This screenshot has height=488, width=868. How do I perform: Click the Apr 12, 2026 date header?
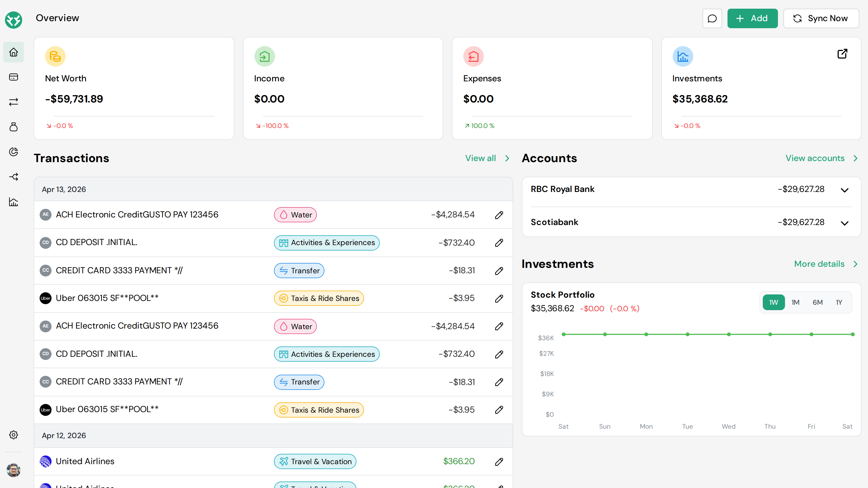(64, 436)
